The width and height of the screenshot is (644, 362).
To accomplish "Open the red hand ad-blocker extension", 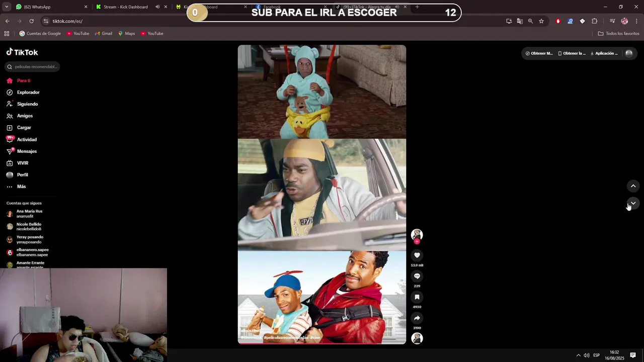I will (x=558, y=21).
